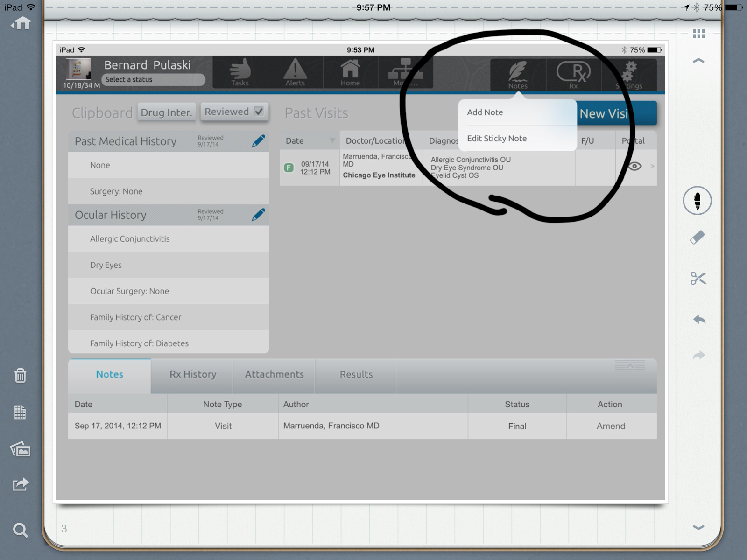The image size is (747, 560).
Task: Open the search magnifier
Action: tap(20, 530)
